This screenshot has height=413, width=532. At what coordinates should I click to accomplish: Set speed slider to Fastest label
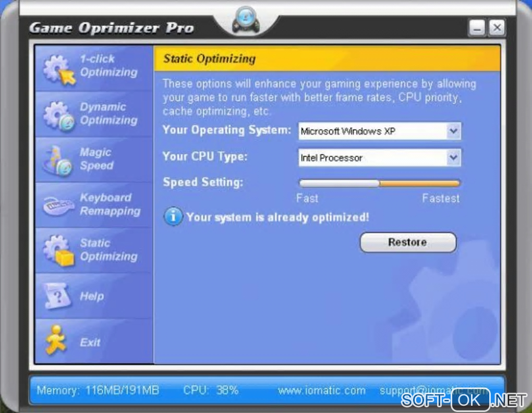[441, 198]
